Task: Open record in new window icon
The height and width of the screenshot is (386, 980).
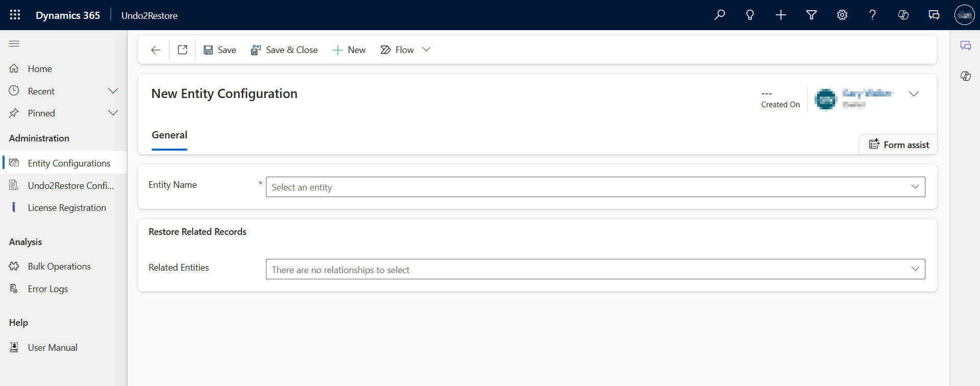Action: pyautogui.click(x=182, y=50)
